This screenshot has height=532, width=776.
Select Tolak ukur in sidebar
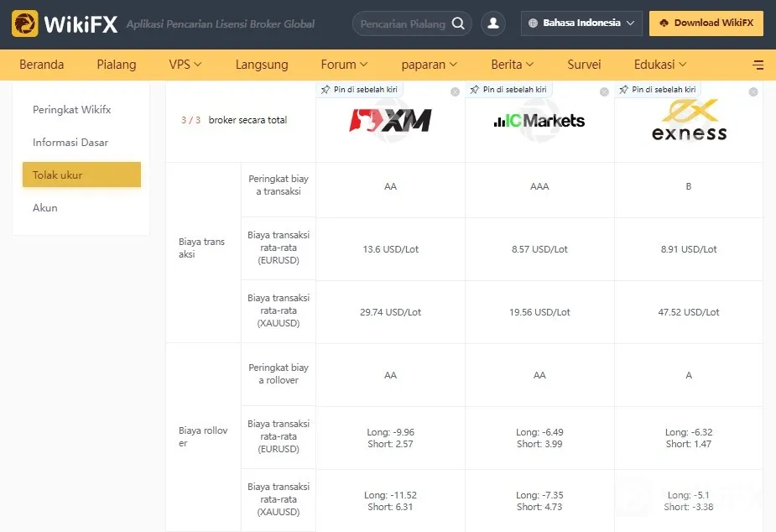click(81, 175)
